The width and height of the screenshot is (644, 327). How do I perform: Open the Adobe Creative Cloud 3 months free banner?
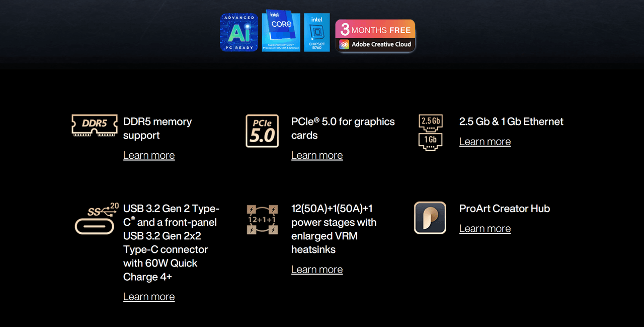(375, 36)
